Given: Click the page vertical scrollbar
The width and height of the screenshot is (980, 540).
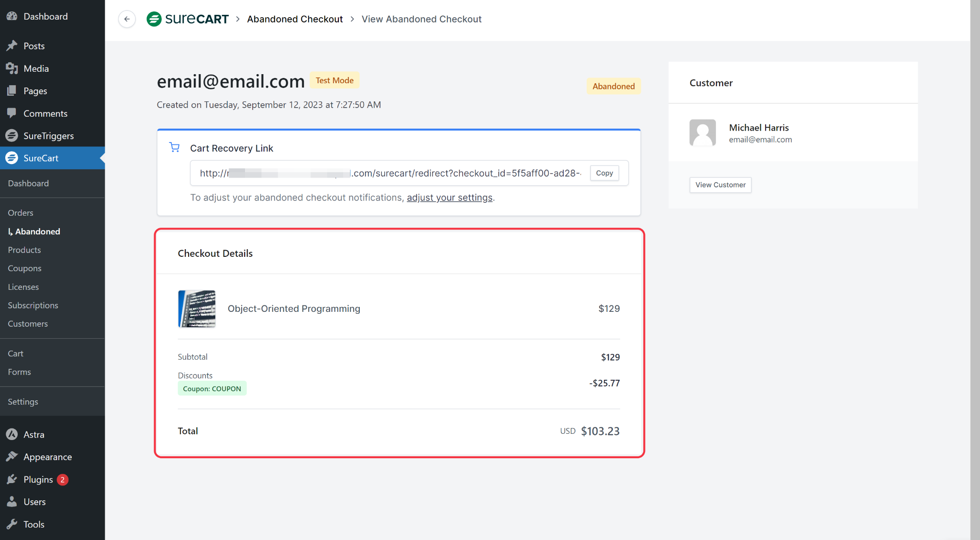Looking at the screenshot, I should [975, 270].
